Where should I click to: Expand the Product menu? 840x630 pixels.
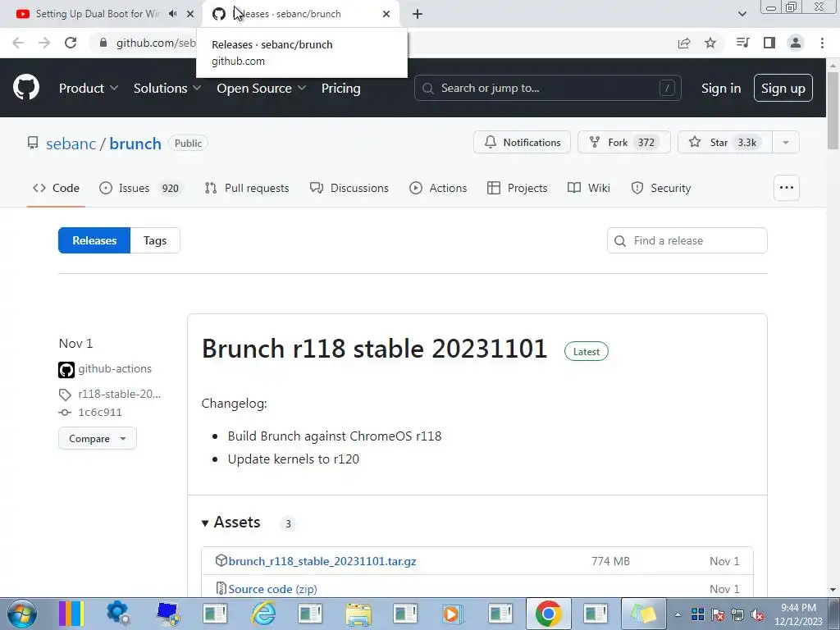pos(89,89)
